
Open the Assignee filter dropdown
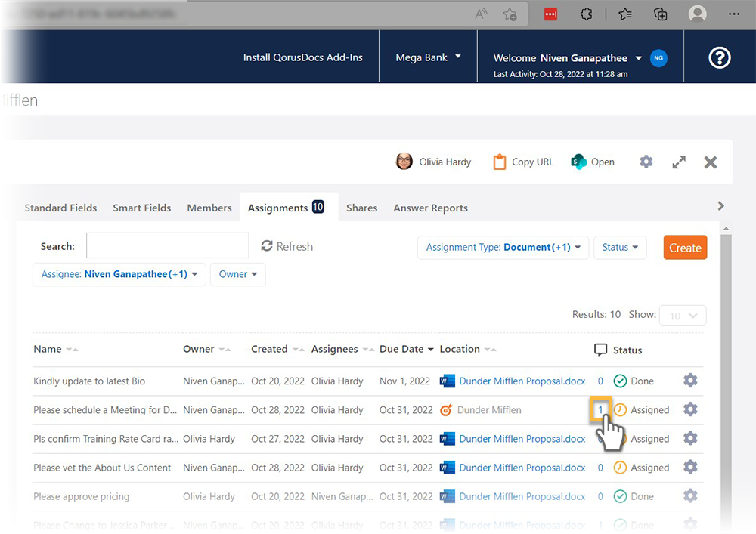[119, 274]
